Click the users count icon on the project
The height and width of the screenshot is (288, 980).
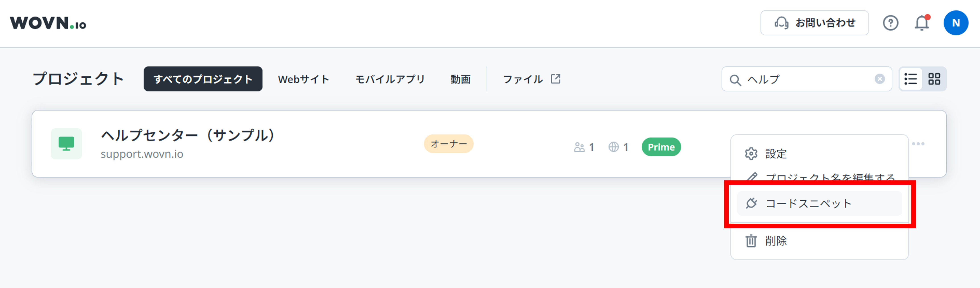(x=580, y=147)
